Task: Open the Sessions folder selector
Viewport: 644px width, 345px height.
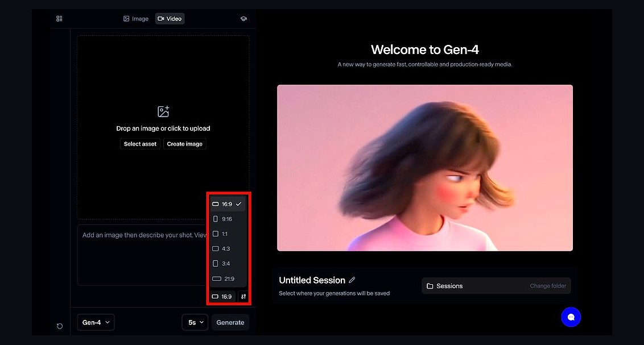Action: [x=496, y=286]
